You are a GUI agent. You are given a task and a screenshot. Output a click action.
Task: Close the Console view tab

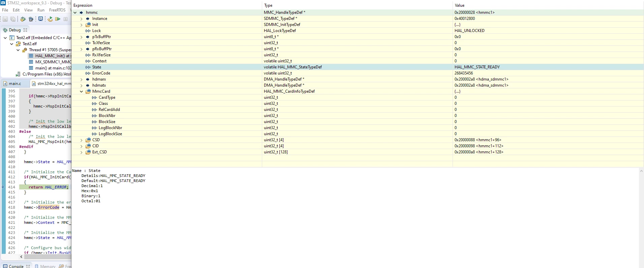click(x=28, y=266)
